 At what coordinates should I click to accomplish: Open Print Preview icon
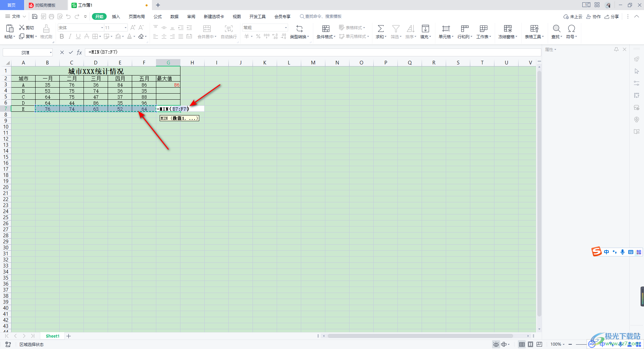tap(60, 16)
